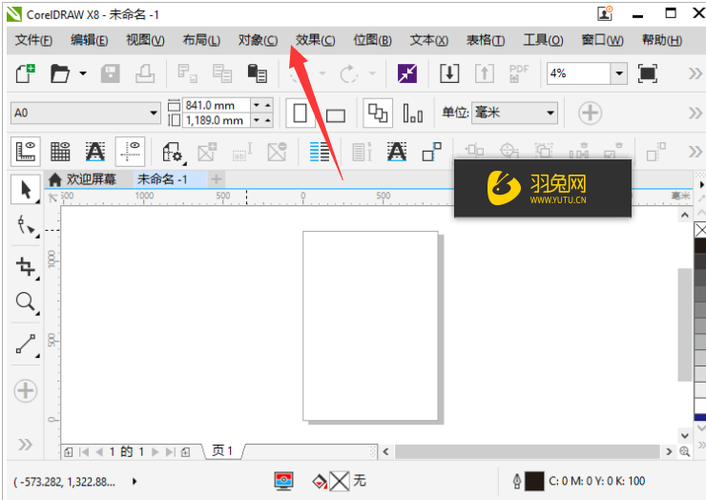This screenshot has height=500, width=706.
Task: Select the Line connector tool
Action: coord(26,344)
